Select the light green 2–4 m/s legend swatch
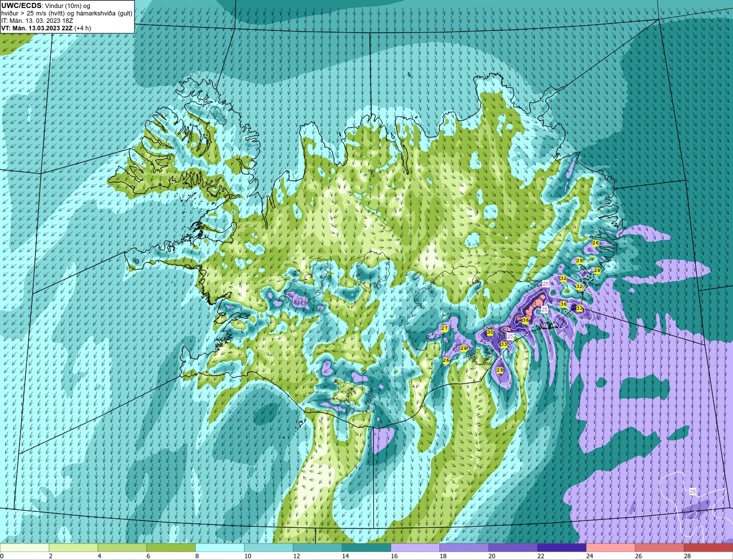 (x=73, y=547)
